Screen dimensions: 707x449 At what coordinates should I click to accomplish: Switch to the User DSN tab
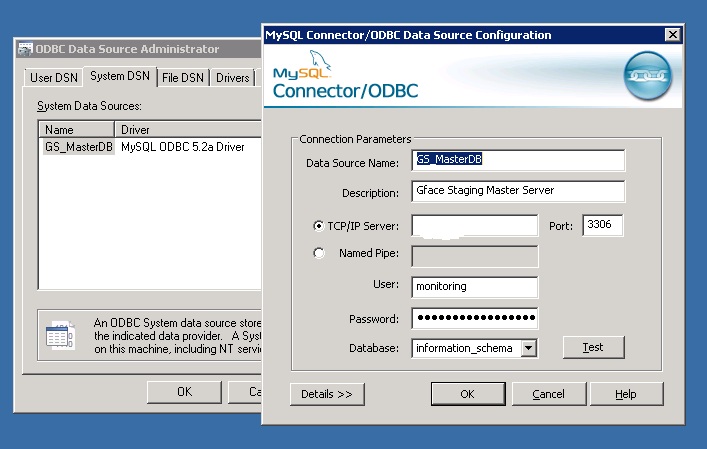pos(54,78)
